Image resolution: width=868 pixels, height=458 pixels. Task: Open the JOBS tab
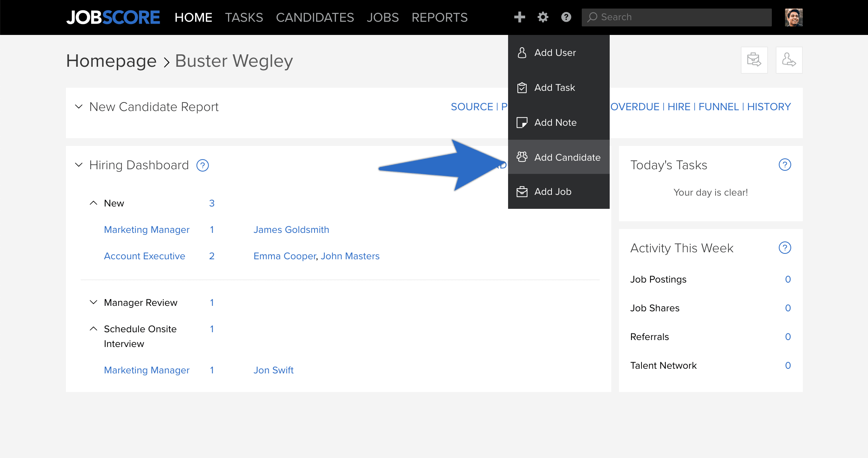click(382, 17)
